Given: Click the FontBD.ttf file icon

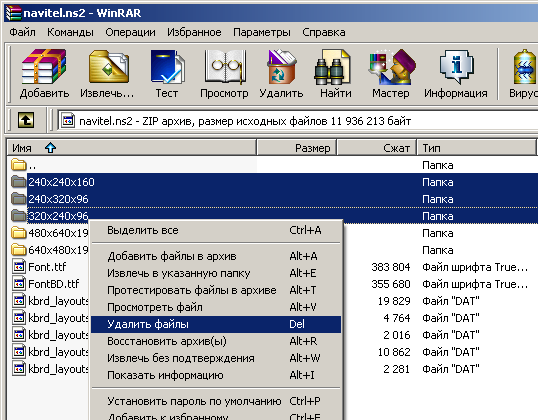Looking at the screenshot, I should [x=19, y=284].
